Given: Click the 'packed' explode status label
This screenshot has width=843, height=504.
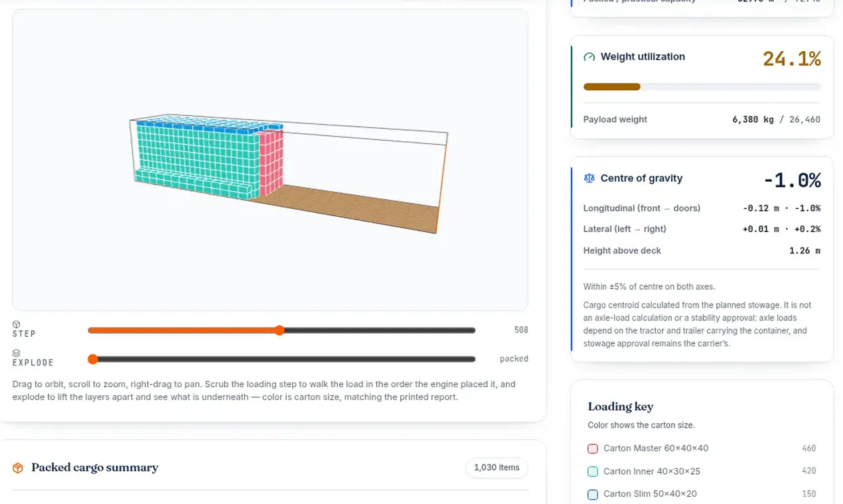Looking at the screenshot, I should tap(514, 359).
